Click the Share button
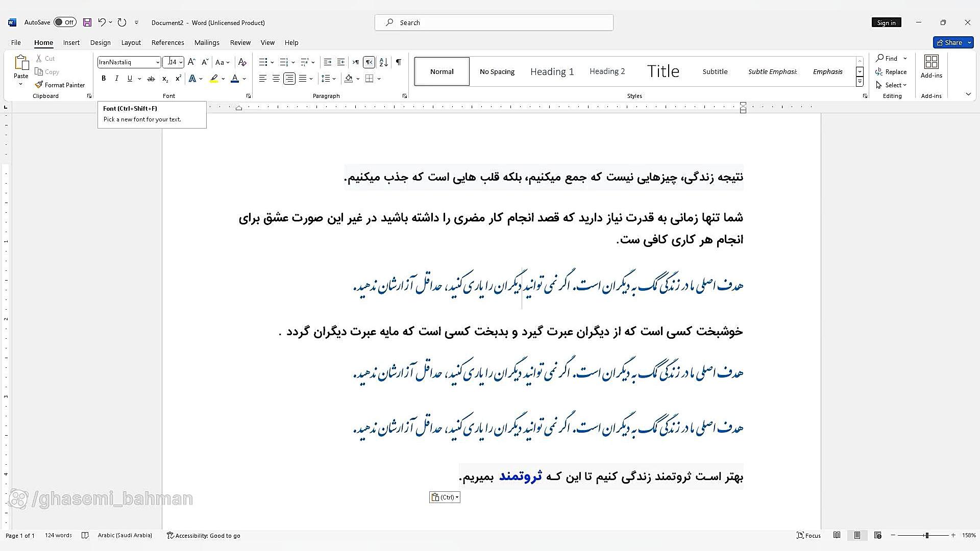 point(949,42)
